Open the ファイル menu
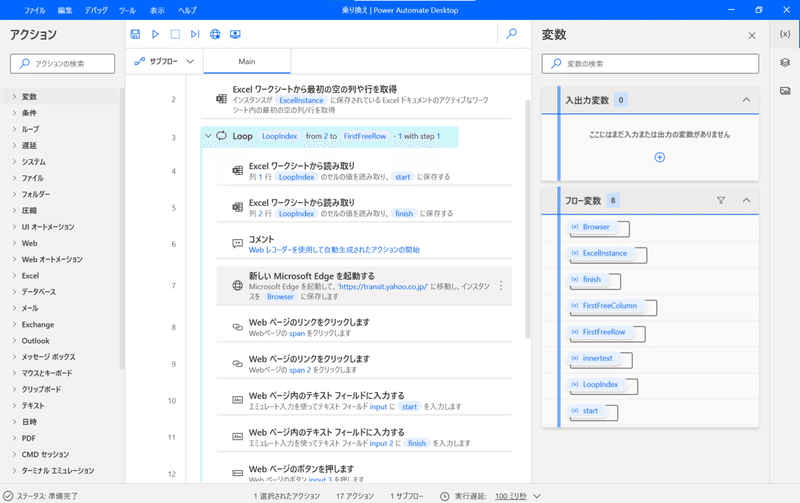800x503 pixels. click(x=35, y=10)
